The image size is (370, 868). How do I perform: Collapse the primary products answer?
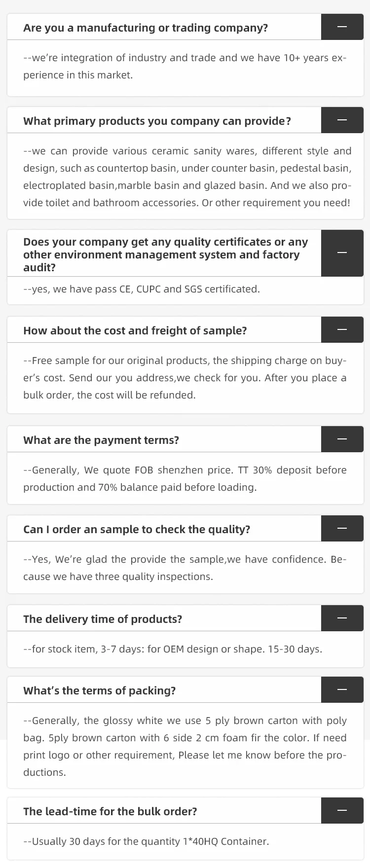pos(342,120)
